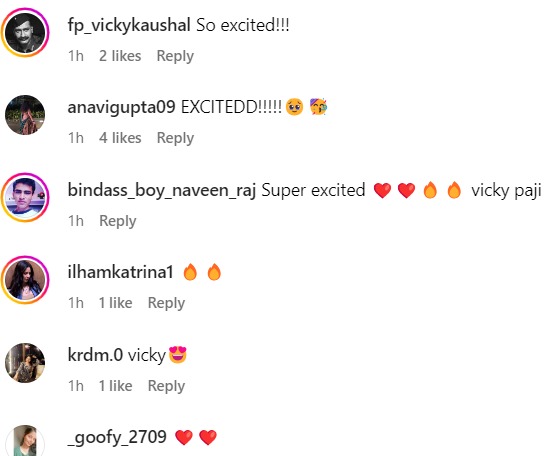
Task: Reply to fp_vickykaushal's comment
Action: [x=175, y=56]
